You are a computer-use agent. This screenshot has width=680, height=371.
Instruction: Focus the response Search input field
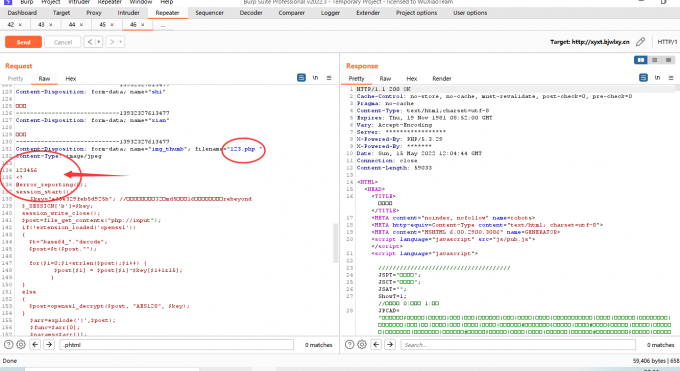point(518,345)
